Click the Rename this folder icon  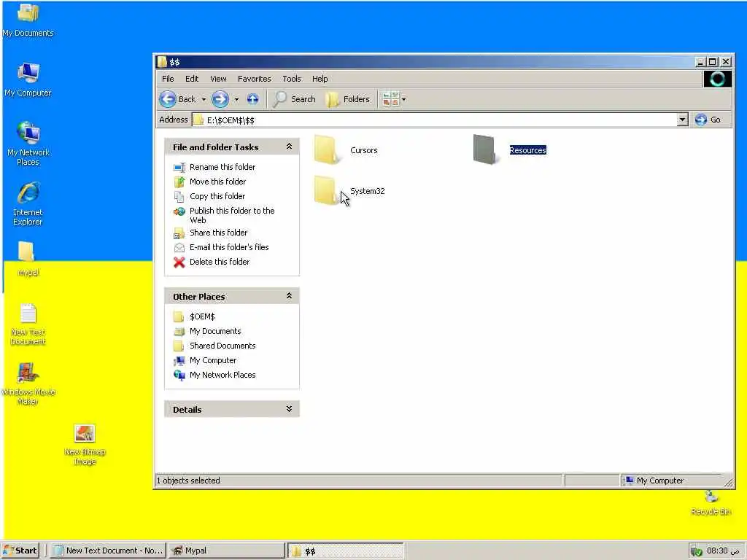[179, 167]
